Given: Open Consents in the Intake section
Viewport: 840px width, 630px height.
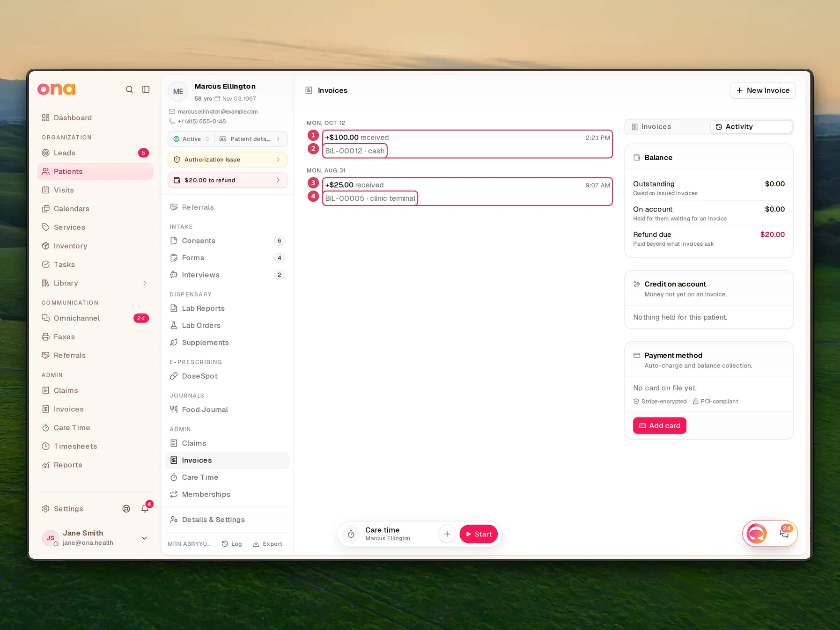Looking at the screenshot, I should pyautogui.click(x=228, y=241).
